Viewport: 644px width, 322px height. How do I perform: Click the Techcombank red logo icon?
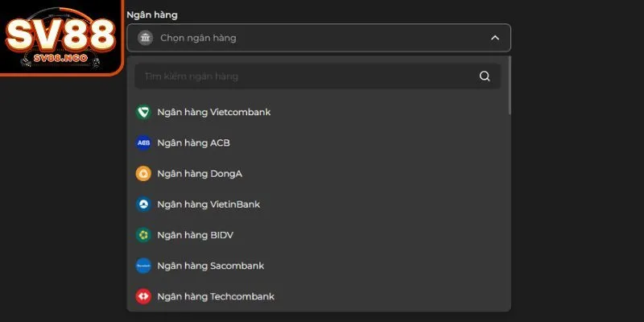(x=143, y=296)
